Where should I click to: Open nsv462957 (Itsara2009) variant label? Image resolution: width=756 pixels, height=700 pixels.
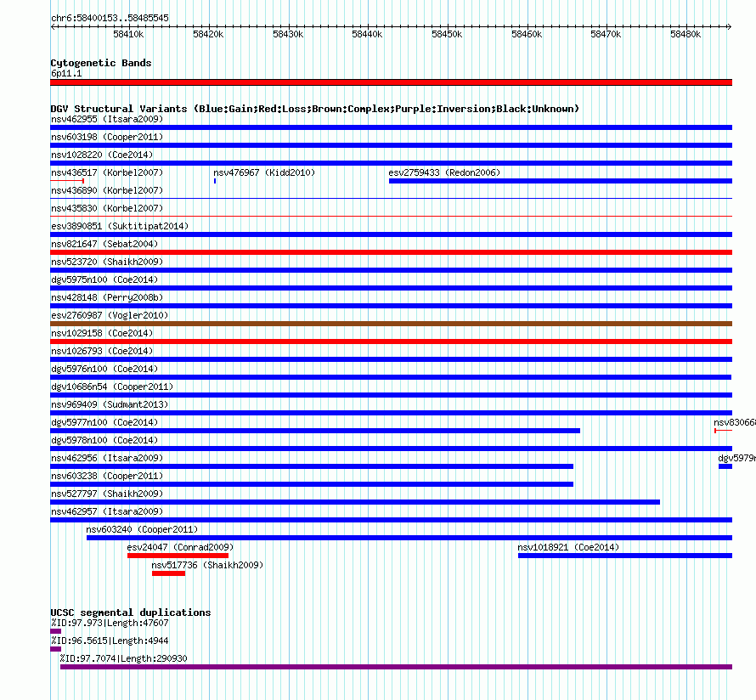[107, 511]
